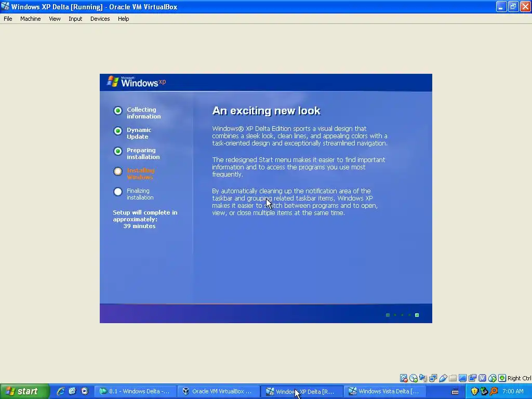Click the on-screen keyboard icon in taskbar

[x=455, y=392]
